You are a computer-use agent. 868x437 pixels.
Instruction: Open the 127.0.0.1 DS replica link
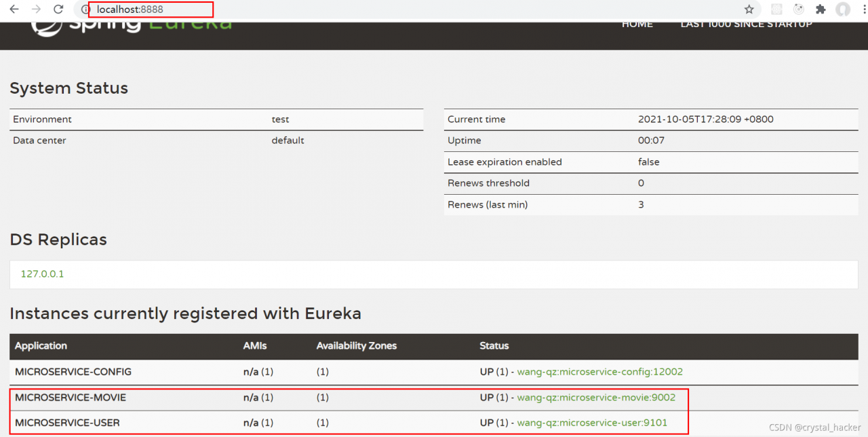point(42,274)
